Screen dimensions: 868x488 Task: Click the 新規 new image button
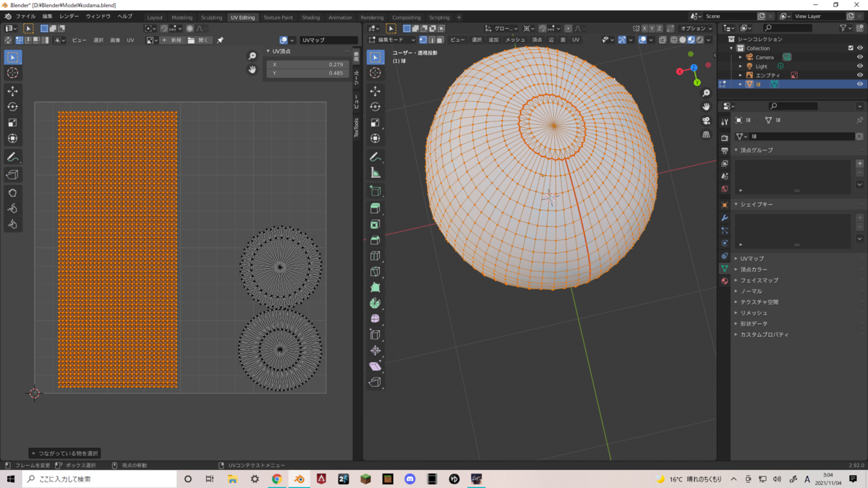pos(174,40)
